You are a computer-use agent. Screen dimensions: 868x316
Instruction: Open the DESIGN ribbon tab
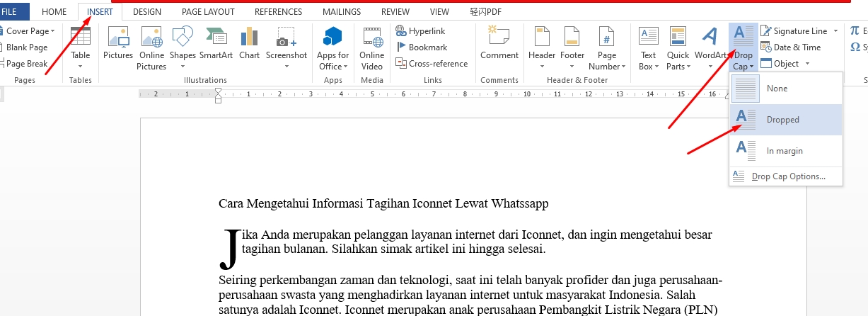(x=146, y=11)
